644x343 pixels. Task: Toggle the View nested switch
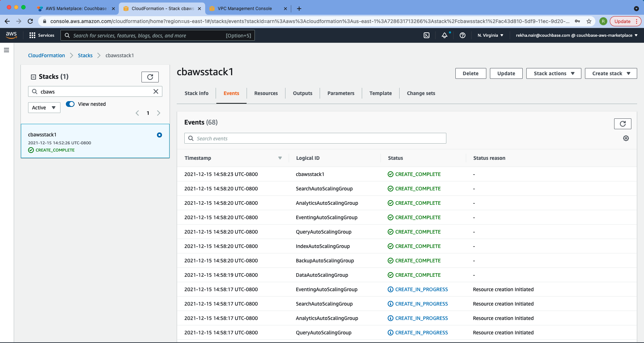70,104
